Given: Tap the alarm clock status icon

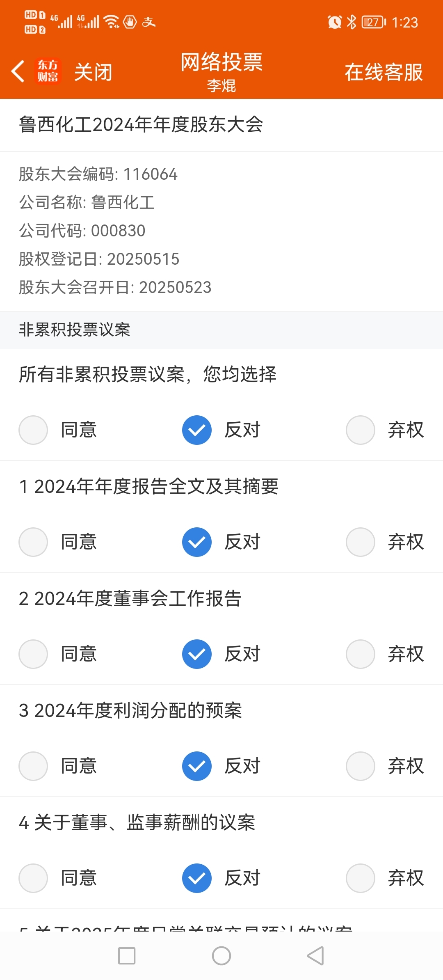Looking at the screenshot, I should pyautogui.click(x=335, y=22).
